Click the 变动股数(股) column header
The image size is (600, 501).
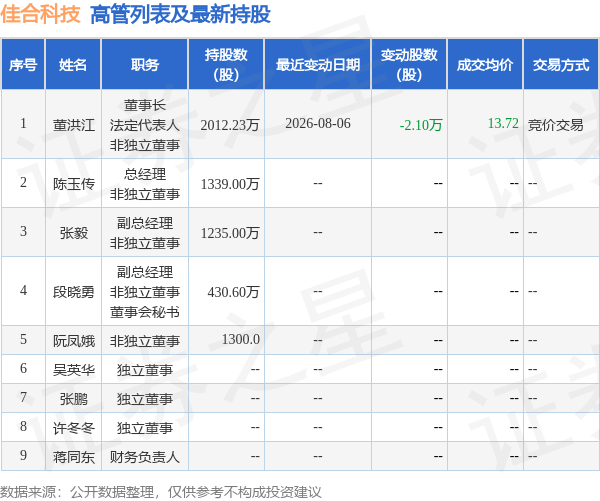[409, 65]
